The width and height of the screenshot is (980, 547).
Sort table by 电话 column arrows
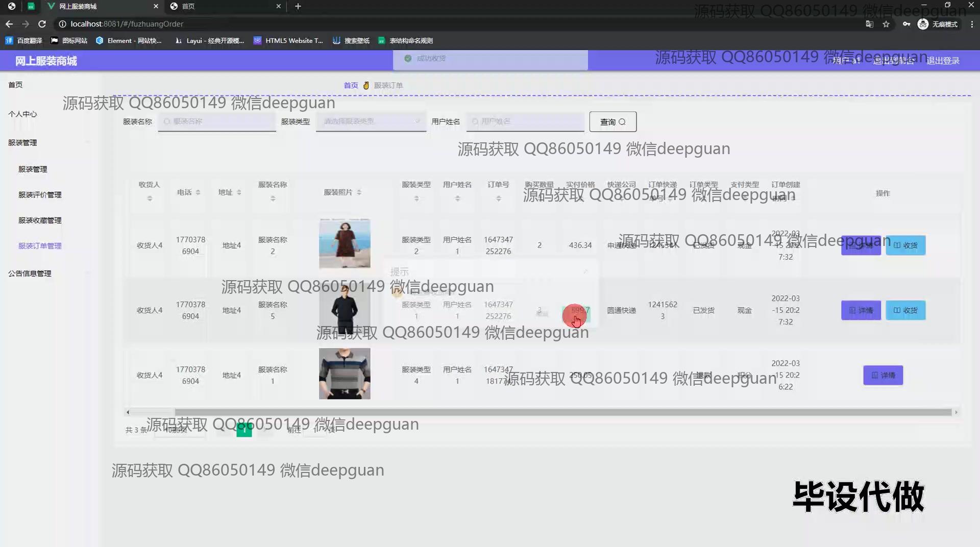coord(198,192)
